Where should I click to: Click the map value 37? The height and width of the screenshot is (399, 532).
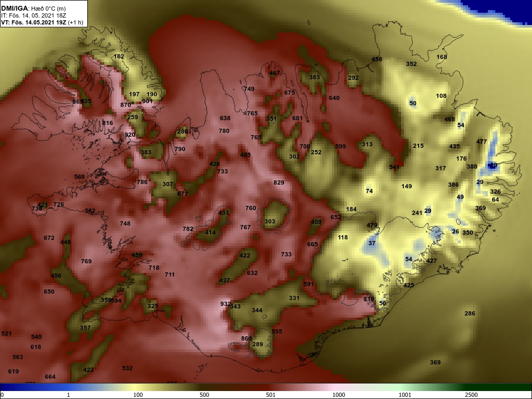pyautogui.click(x=372, y=243)
